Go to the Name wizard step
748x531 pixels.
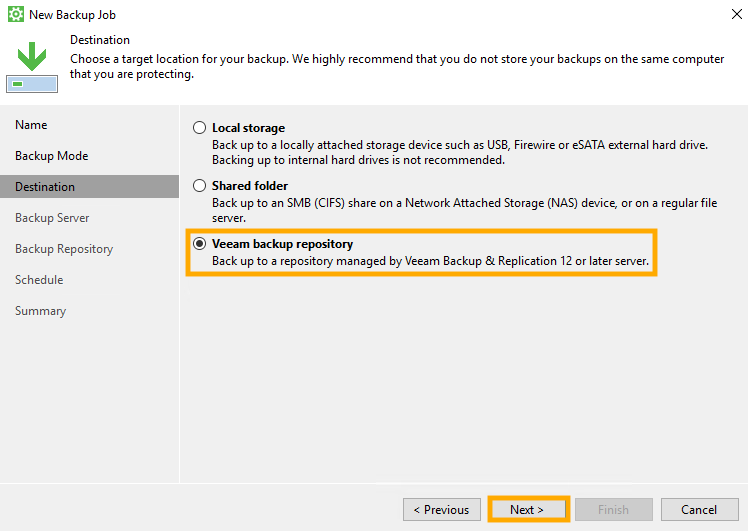coord(31,125)
